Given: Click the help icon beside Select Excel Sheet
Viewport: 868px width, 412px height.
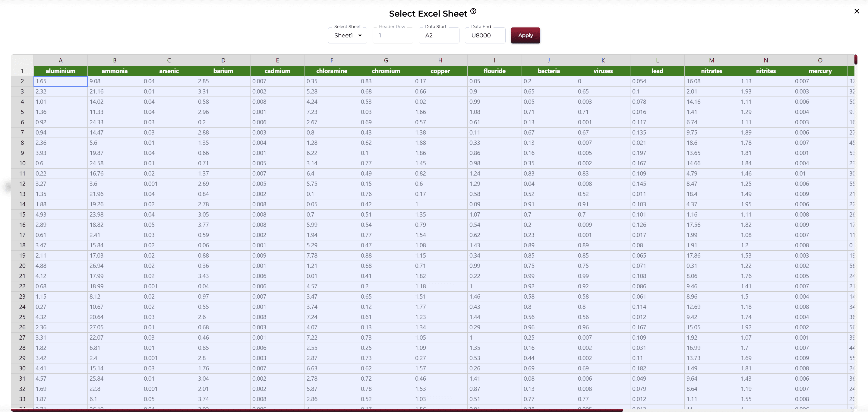Looking at the screenshot, I should point(473,11).
